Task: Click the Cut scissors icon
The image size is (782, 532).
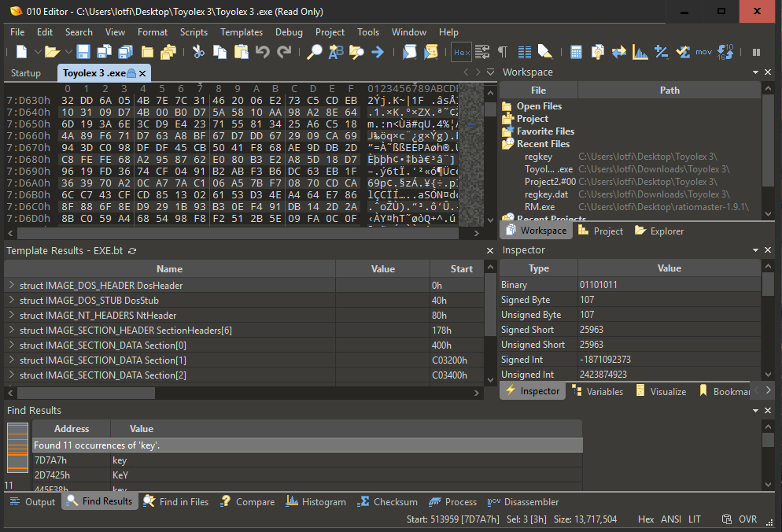Action: 198,52
